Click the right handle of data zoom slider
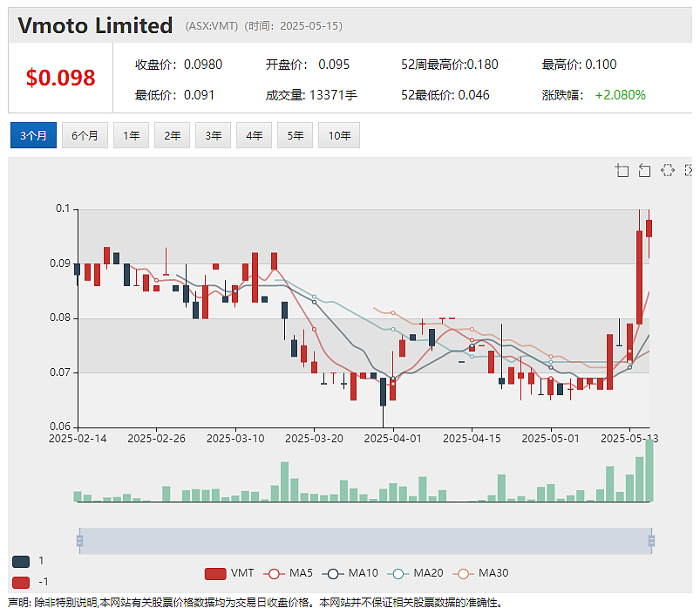The height and width of the screenshot is (615, 700). click(x=651, y=541)
